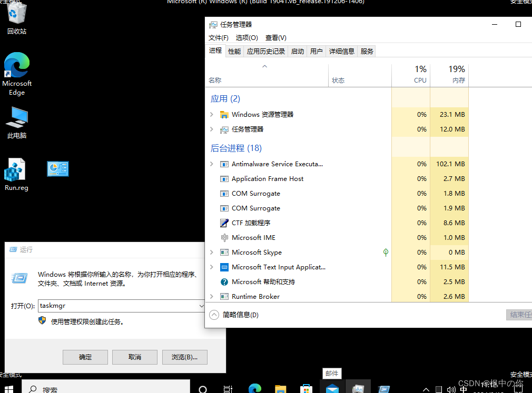Screen dimensions: 532x393
Task: Show hidden system tray icons
Action: click(426, 390)
